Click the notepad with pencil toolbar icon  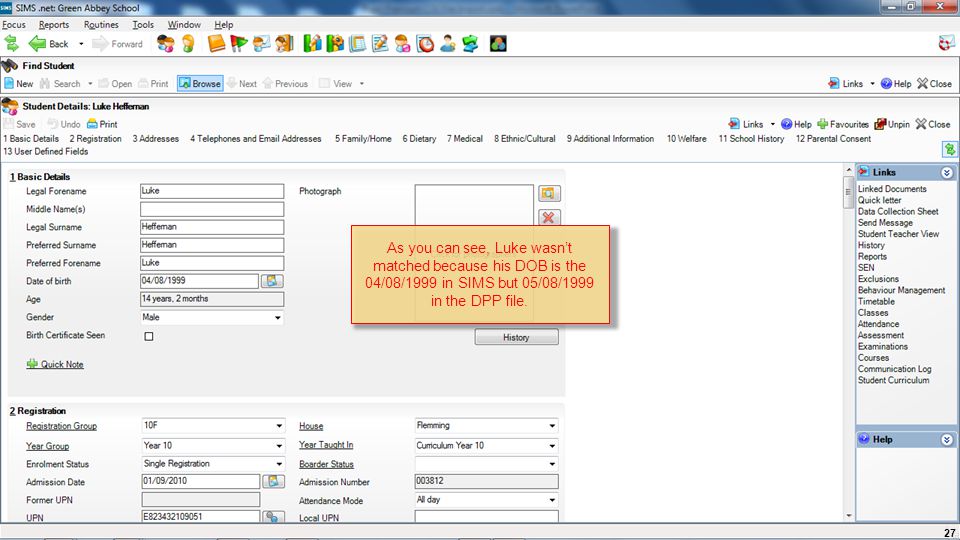click(380, 43)
